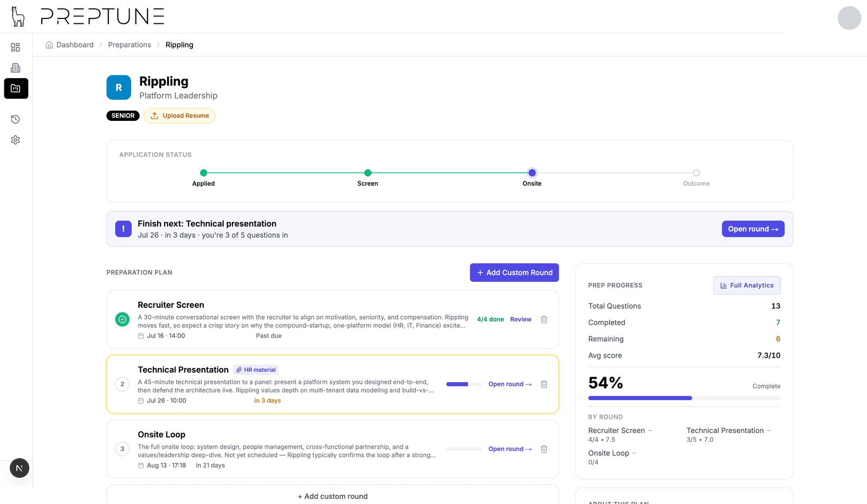Click the Onsite Loop empty progress bar

(464, 449)
